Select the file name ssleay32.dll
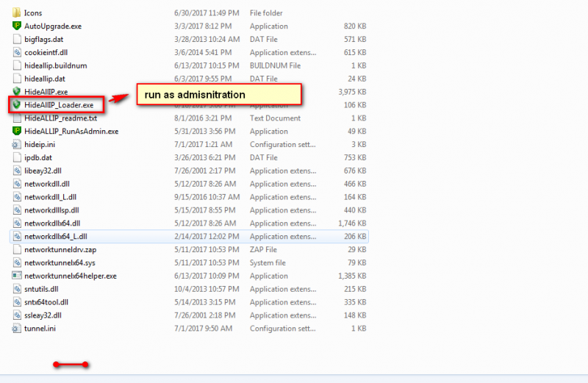The height and width of the screenshot is (383, 588). tap(43, 315)
